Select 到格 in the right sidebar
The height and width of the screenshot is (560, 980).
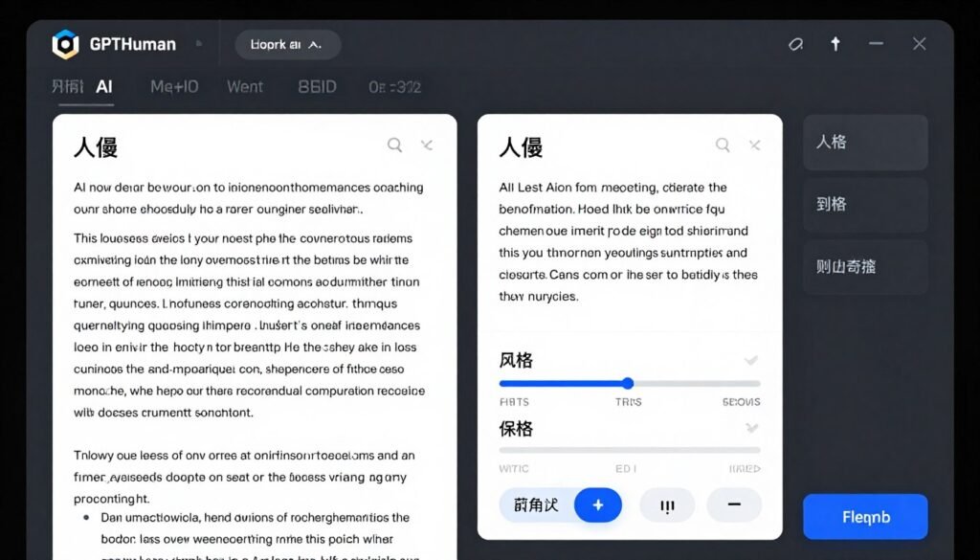click(864, 204)
